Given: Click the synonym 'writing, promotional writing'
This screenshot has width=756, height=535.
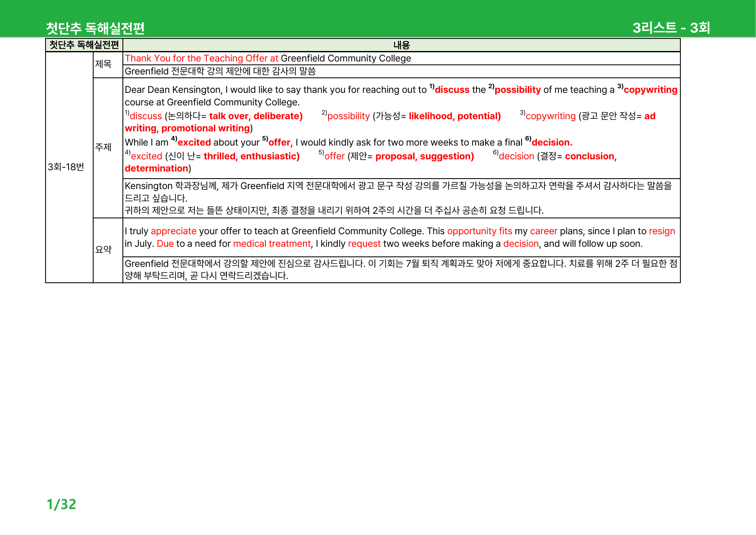Looking at the screenshot, I should coord(187,128).
